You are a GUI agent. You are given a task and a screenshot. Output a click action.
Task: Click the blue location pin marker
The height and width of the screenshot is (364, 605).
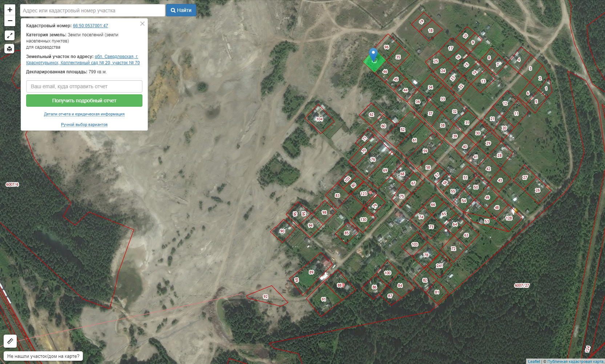pyautogui.click(x=373, y=54)
